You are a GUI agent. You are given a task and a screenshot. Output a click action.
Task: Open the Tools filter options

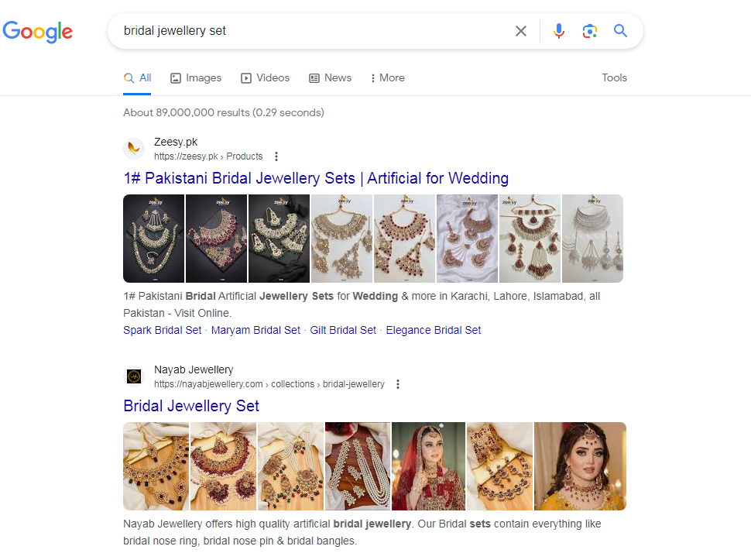[x=614, y=78]
